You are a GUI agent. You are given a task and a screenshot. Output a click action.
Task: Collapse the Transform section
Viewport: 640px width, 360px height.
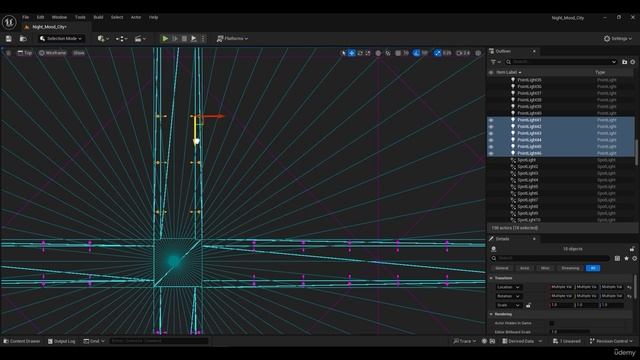(491, 278)
